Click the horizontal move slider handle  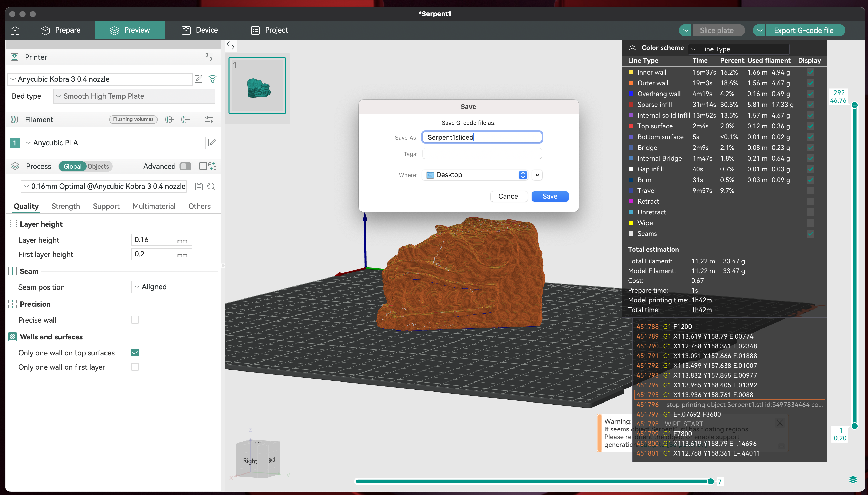click(710, 481)
